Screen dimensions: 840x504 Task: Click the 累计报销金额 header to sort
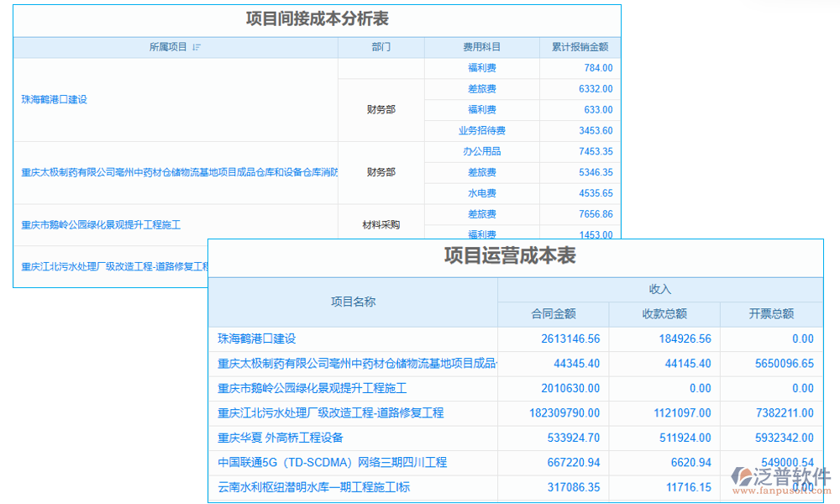(581, 48)
